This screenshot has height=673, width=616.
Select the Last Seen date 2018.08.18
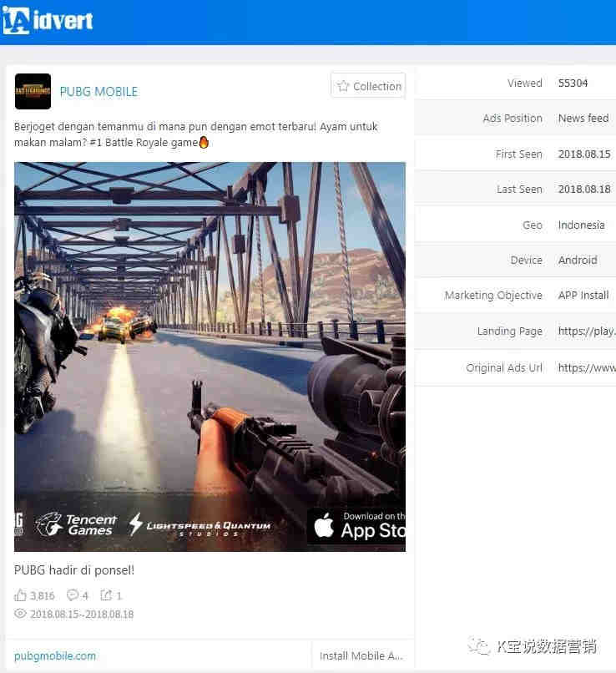[584, 190]
